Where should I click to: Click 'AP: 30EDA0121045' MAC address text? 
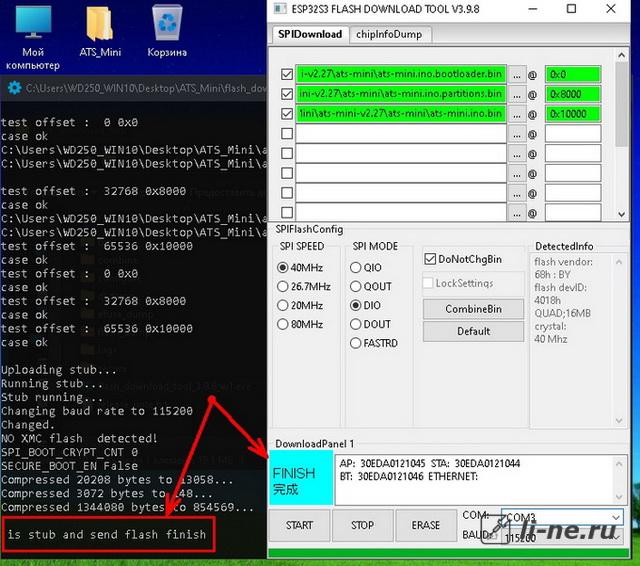(382, 464)
